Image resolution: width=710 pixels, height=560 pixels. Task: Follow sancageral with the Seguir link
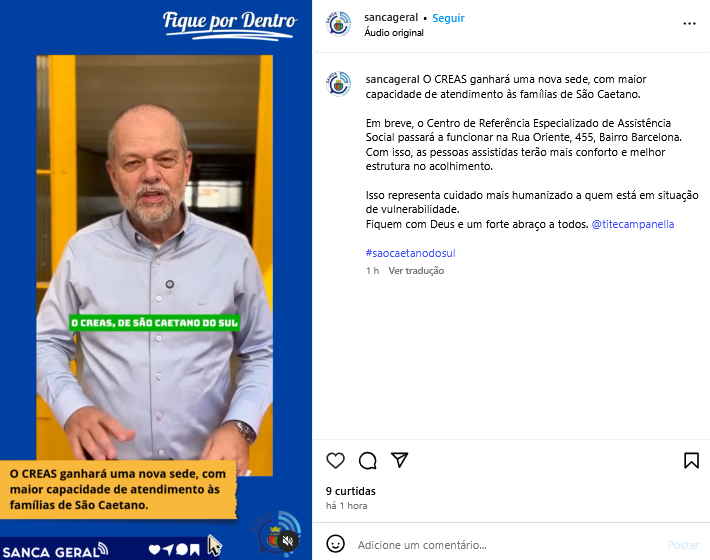448,18
